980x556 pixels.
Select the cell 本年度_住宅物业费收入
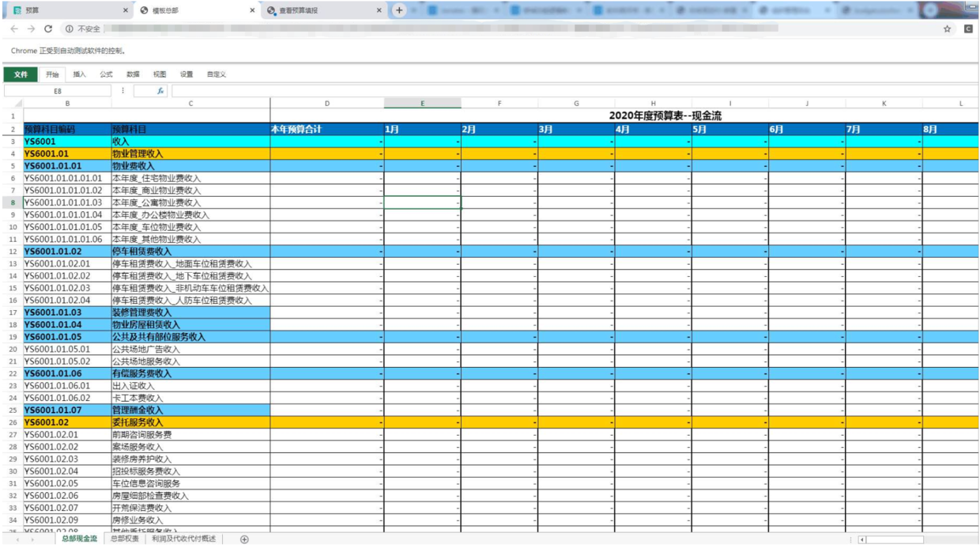click(190, 178)
